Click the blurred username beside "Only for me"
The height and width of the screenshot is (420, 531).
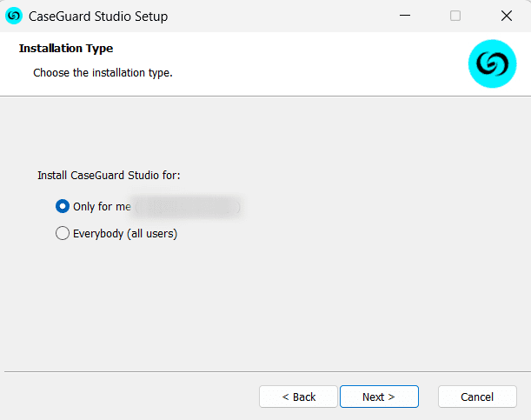pos(187,207)
